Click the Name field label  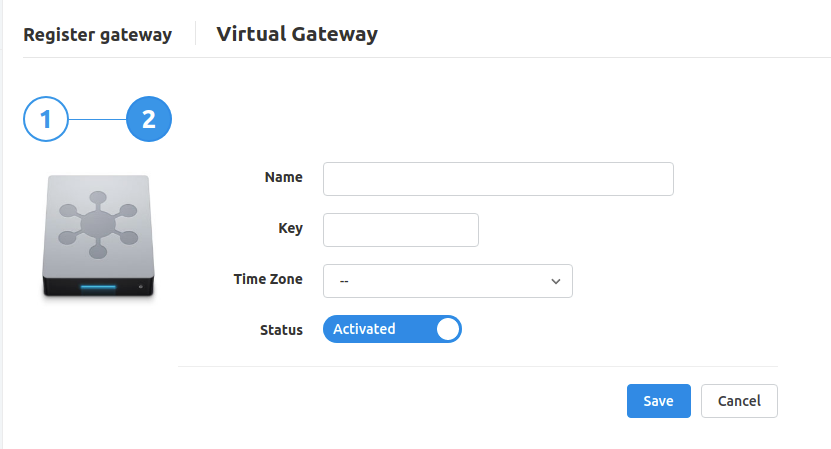[284, 177]
